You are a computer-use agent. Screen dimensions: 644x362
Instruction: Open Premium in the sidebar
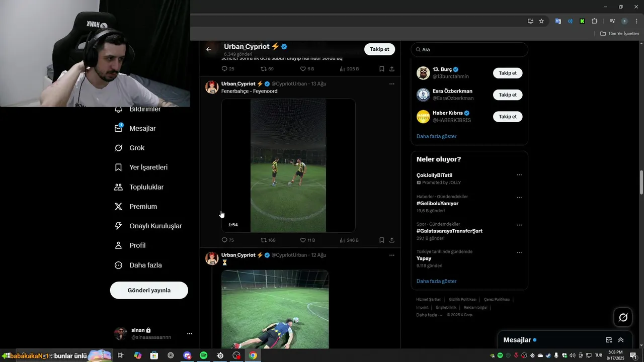click(x=136, y=207)
